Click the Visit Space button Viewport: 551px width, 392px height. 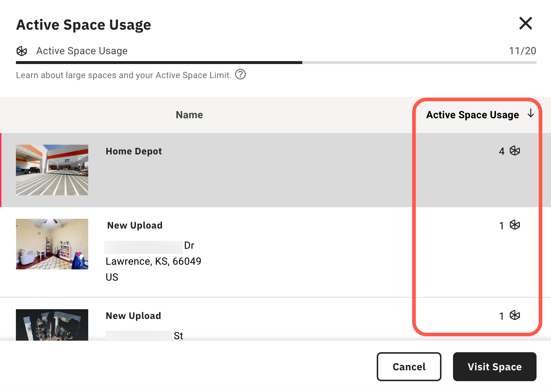point(495,367)
